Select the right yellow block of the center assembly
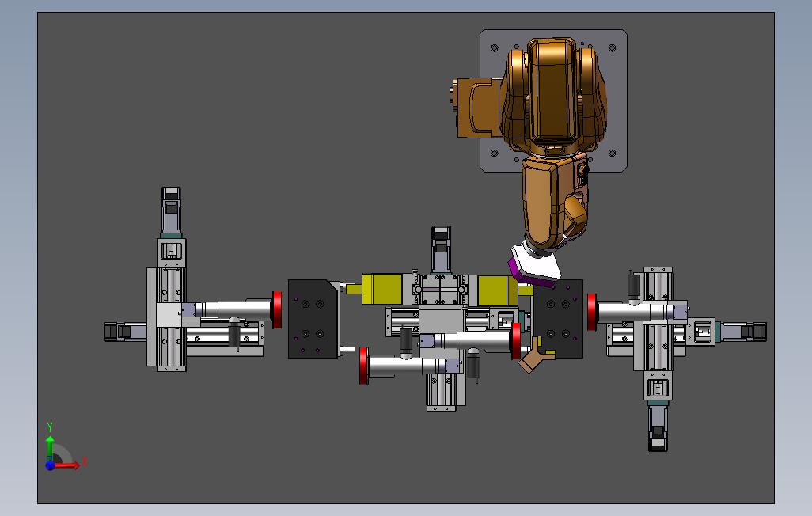The image size is (812, 516). click(498, 290)
